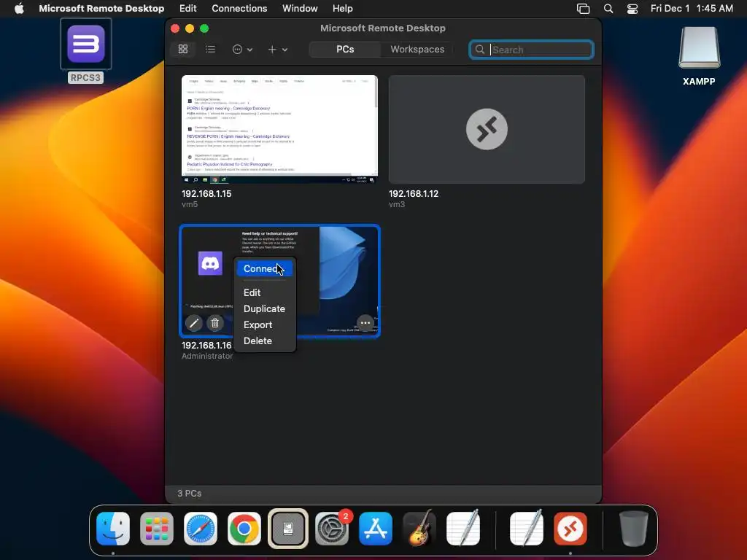747x560 pixels.
Task: Open the Window menu
Action: tap(300, 8)
